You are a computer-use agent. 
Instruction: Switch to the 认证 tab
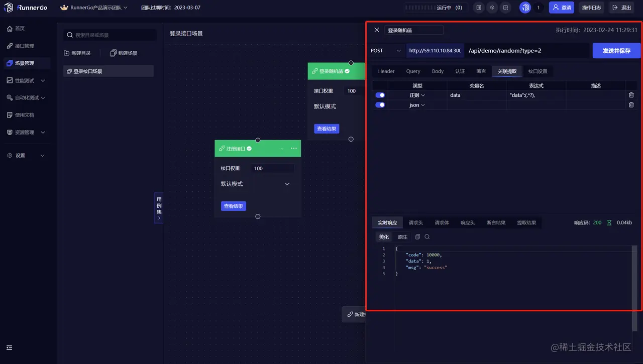click(460, 71)
